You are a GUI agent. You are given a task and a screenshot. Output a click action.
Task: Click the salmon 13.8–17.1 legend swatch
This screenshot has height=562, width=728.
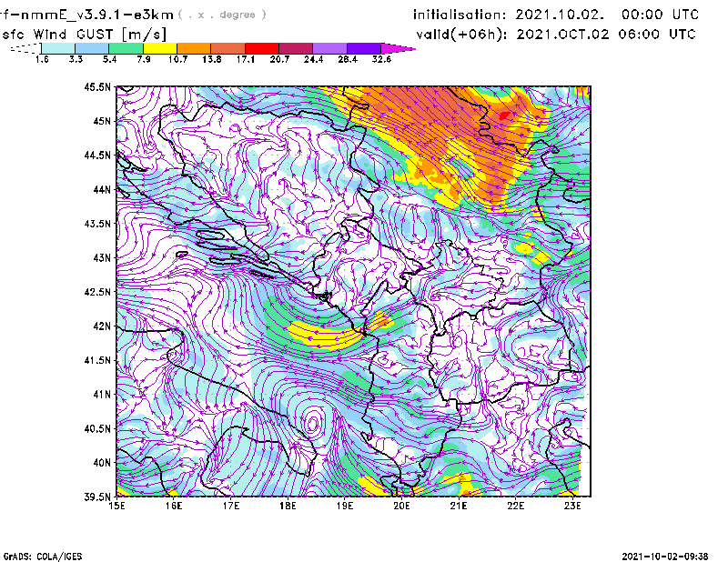[228, 48]
